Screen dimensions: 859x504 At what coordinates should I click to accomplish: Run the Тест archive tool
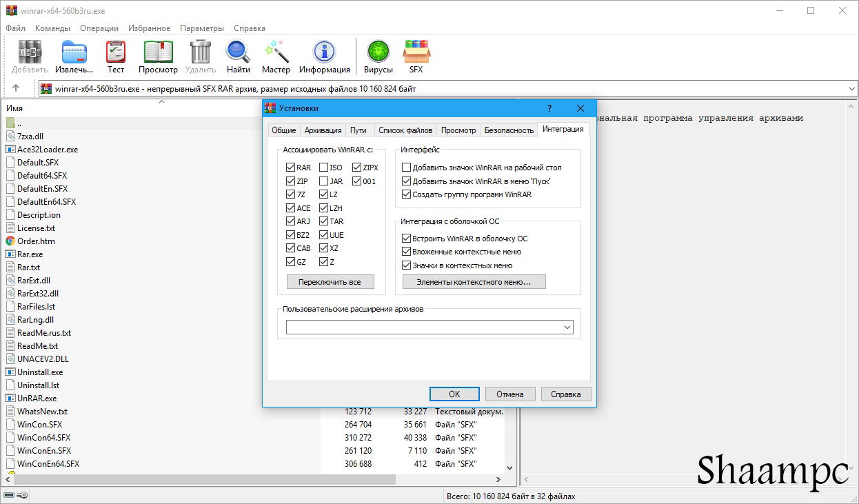click(x=115, y=55)
